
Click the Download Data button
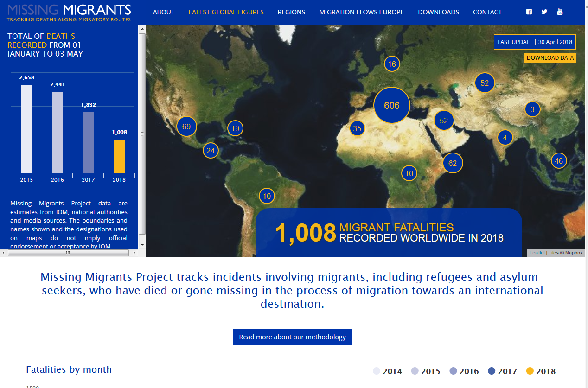tap(550, 58)
